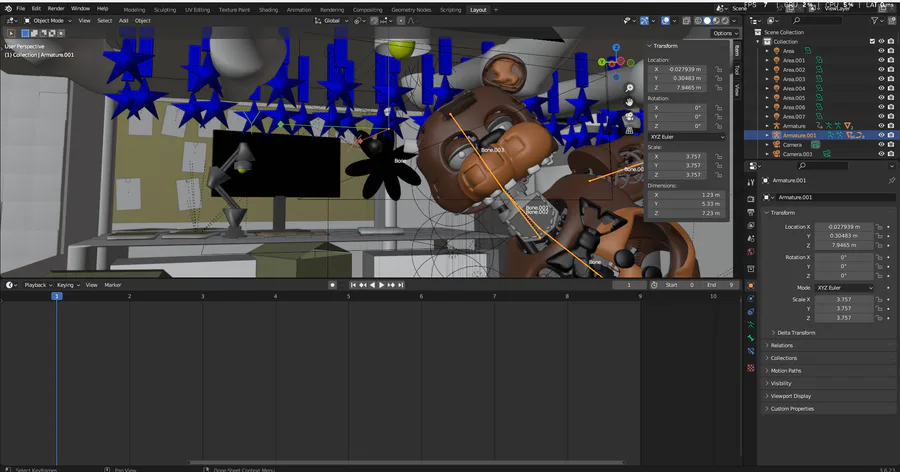Switch perspective/orthographic with the grid gizmo
This screenshot has width=900, height=472.
pos(629,131)
